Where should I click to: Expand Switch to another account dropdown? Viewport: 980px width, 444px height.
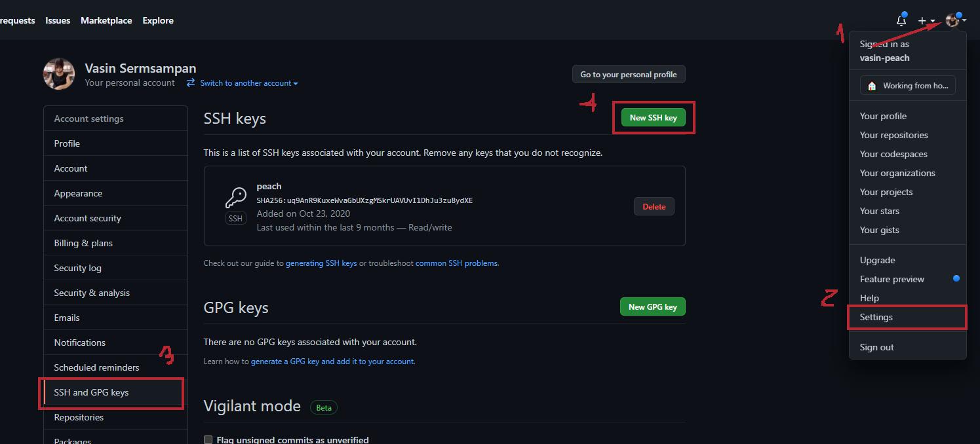pos(249,83)
